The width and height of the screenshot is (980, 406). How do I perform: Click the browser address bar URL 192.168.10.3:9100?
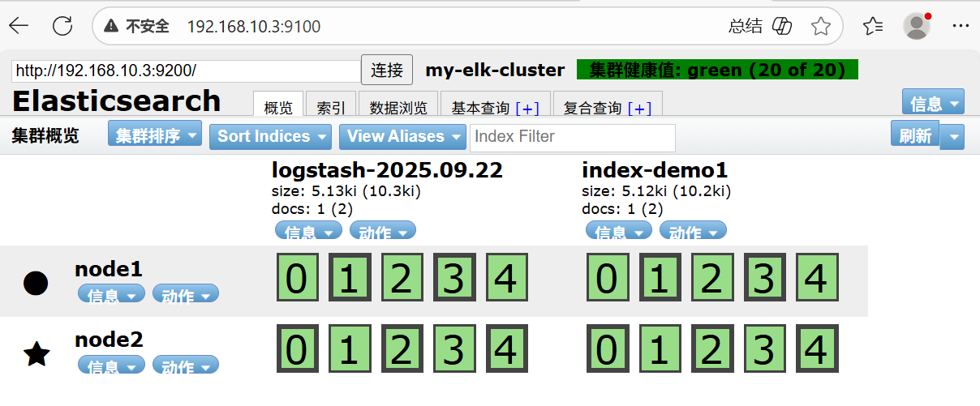[254, 27]
